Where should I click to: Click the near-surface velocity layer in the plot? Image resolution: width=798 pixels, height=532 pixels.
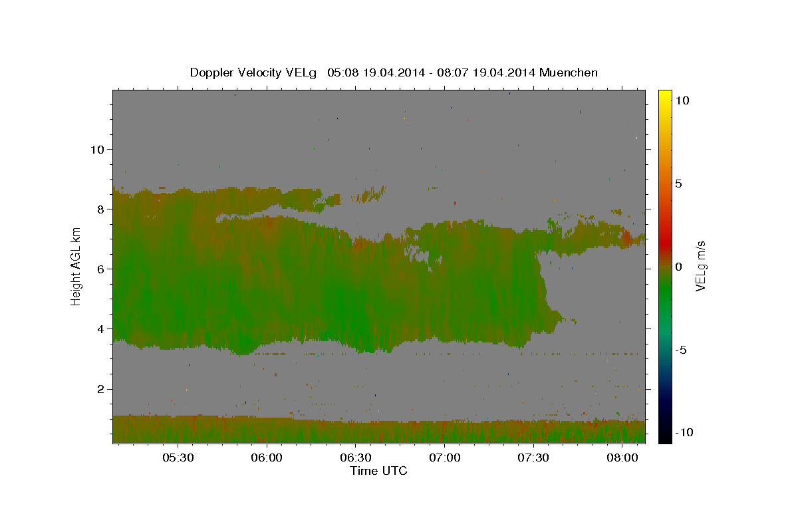[x=378, y=431]
